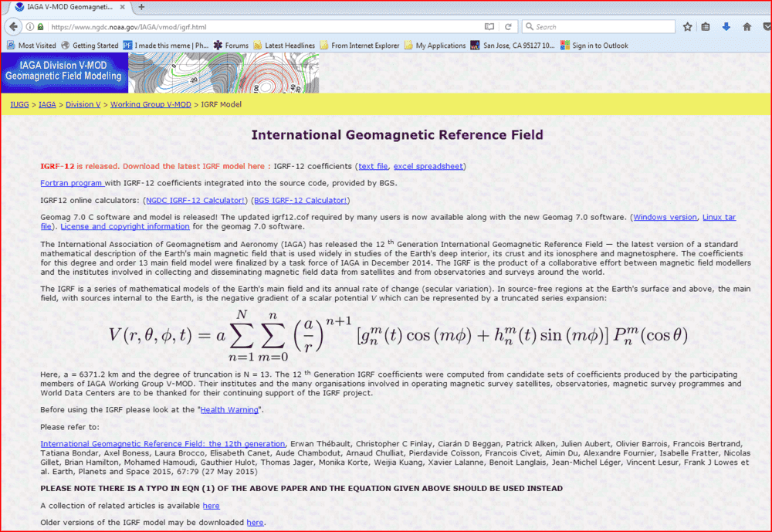This screenshot has width=772, height=532.
Task: Go to the Division V breadcrumb link
Action: tap(83, 104)
